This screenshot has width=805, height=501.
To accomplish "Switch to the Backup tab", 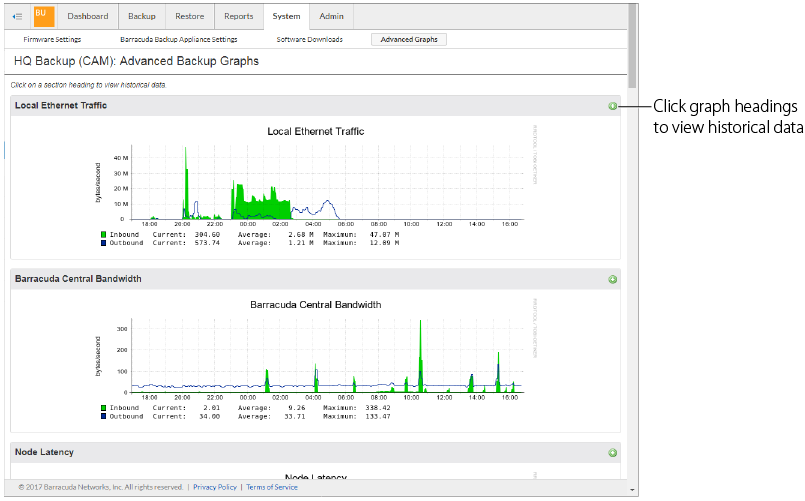I will point(142,16).
